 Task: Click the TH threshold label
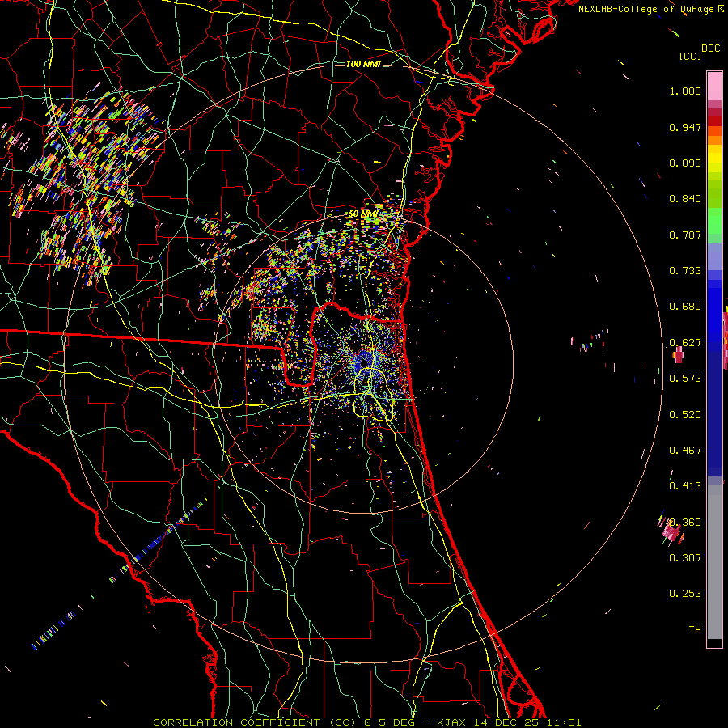[695, 630]
